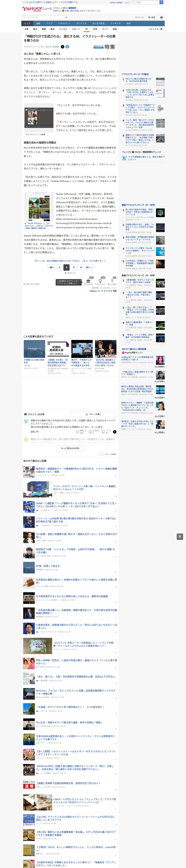This screenshot has width=186, height=868.
Task: Open the みんなの意見 tab
Action: coord(98,24)
